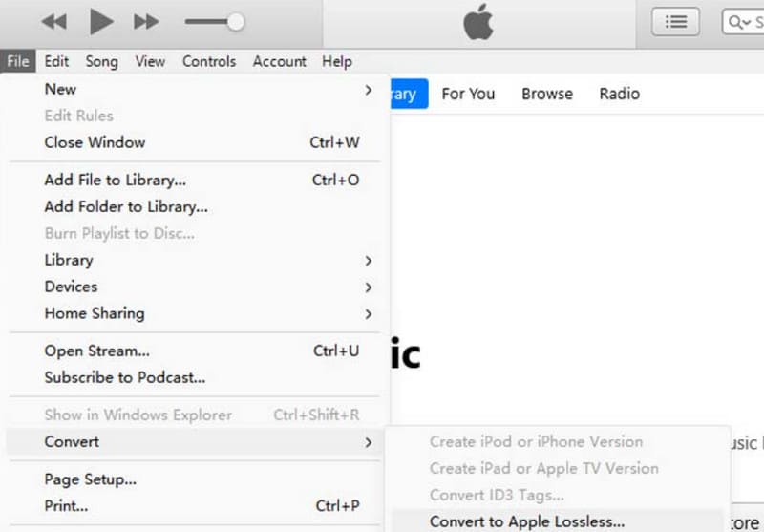Expand the Convert submenu
The height and width of the screenshot is (532, 764).
[195, 442]
